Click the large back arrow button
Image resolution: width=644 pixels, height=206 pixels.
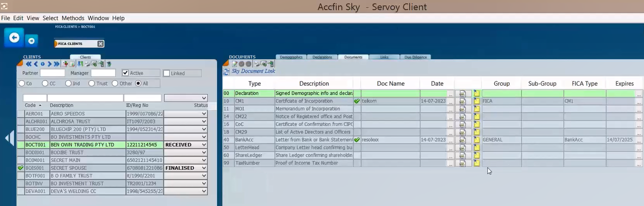pos(14,37)
